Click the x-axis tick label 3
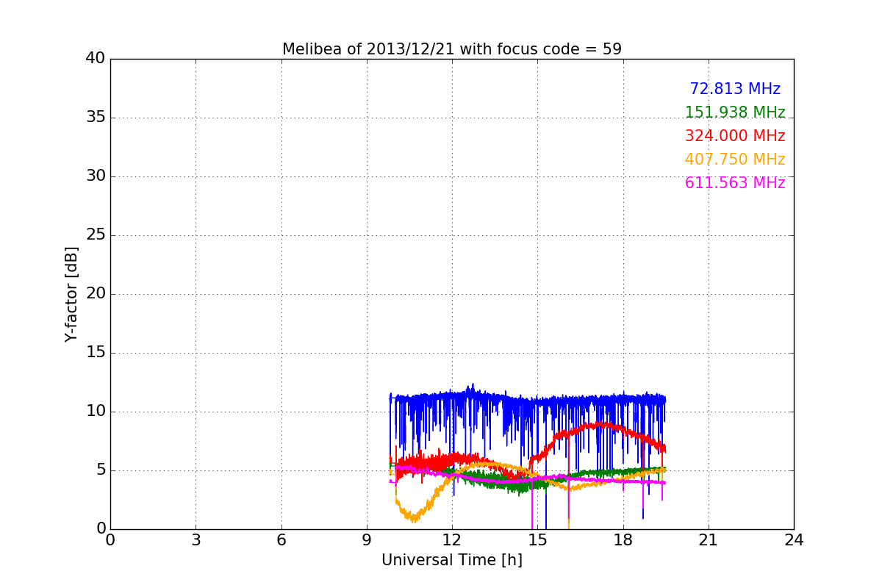The width and height of the screenshot is (882, 588). (196, 540)
